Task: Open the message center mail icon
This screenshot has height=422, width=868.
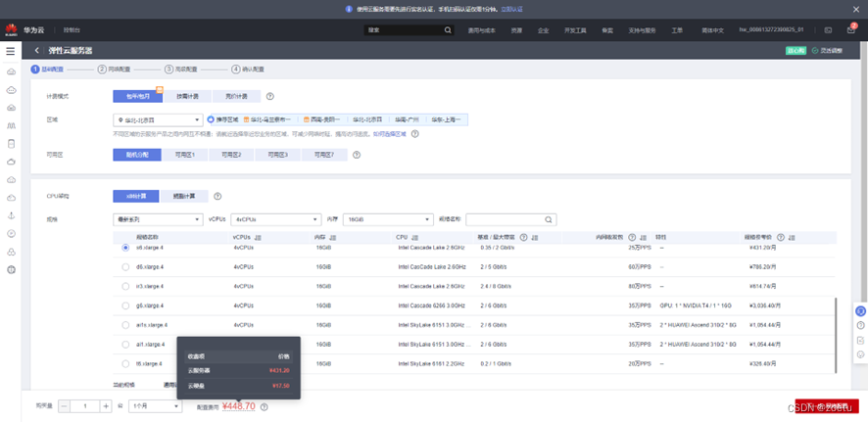Action: click(850, 30)
